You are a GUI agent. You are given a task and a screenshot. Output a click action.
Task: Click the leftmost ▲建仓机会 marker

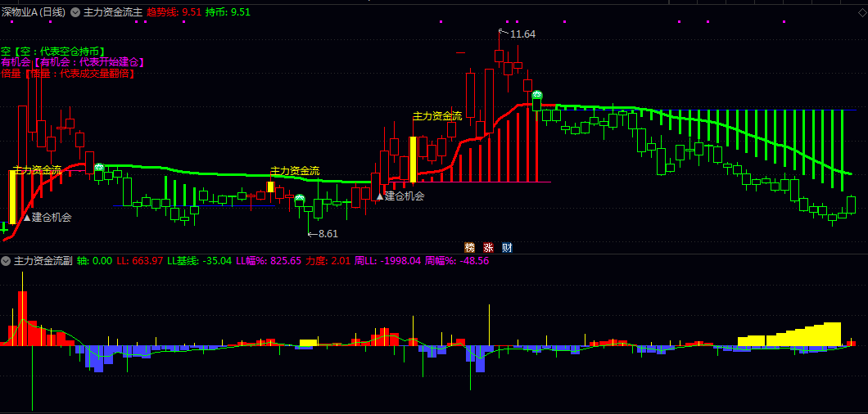click(x=47, y=218)
